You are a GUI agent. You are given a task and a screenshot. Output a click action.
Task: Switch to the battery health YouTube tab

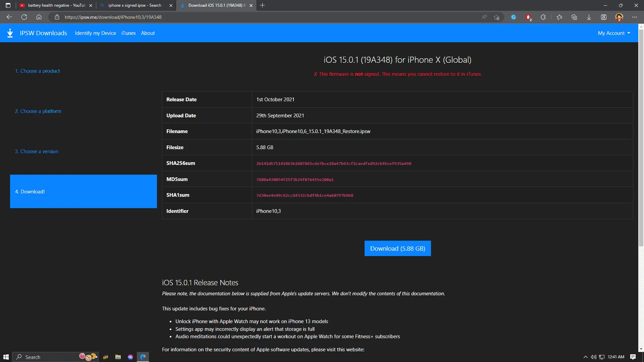[56, 5]
